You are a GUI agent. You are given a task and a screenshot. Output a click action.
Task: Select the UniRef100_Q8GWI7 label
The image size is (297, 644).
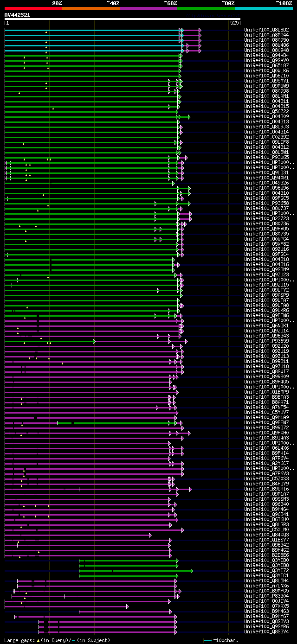pos(266,372)
